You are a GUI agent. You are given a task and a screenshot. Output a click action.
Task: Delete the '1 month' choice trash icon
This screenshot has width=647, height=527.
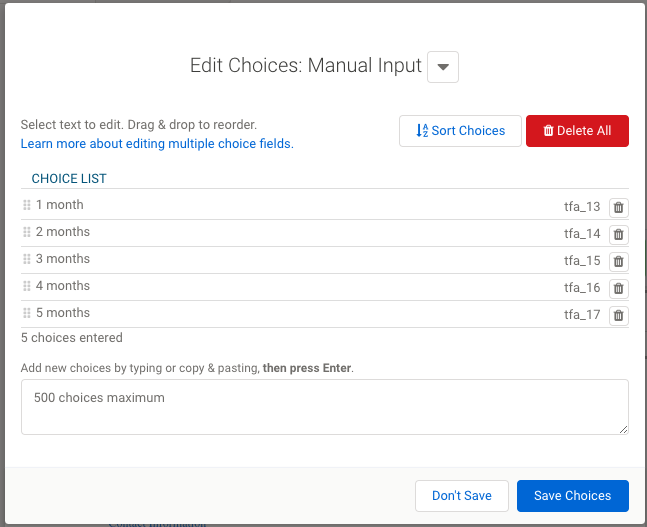pos(619,207)
